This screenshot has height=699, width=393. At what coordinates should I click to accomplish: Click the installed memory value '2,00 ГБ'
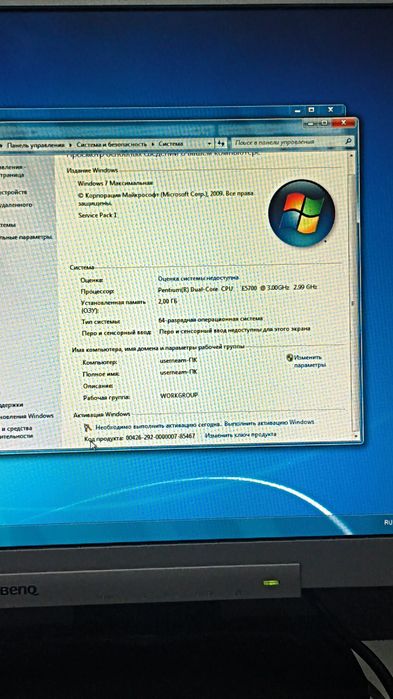tap(168, 302)
